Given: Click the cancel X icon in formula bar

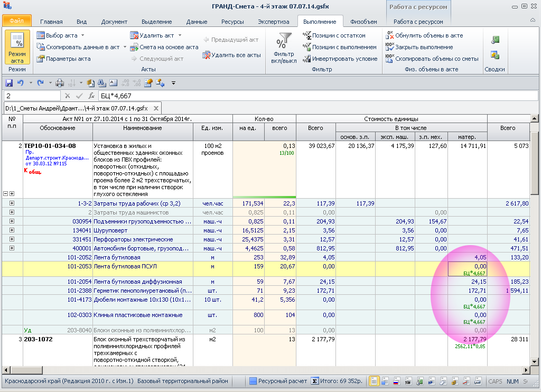Looking at the screenshot, I should click(68, 96).
